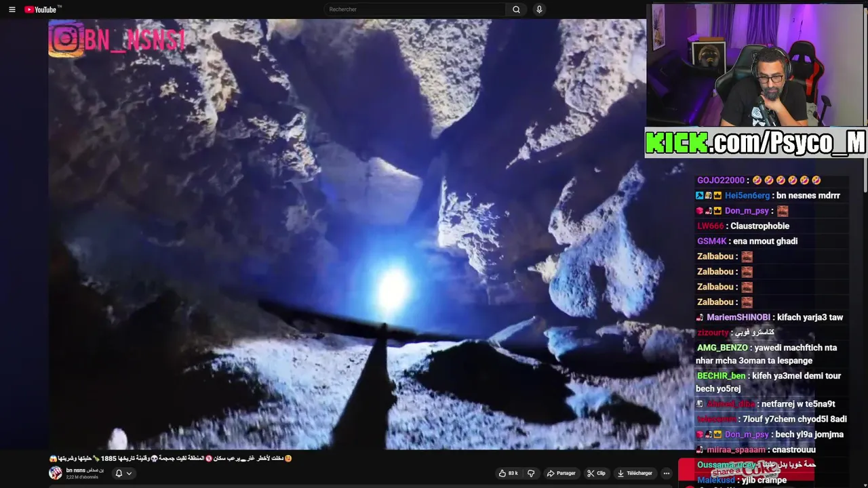868x488 pixels.
Task: Click chat message 'netfarrej w te5na9t'
Action: (798, 404)
